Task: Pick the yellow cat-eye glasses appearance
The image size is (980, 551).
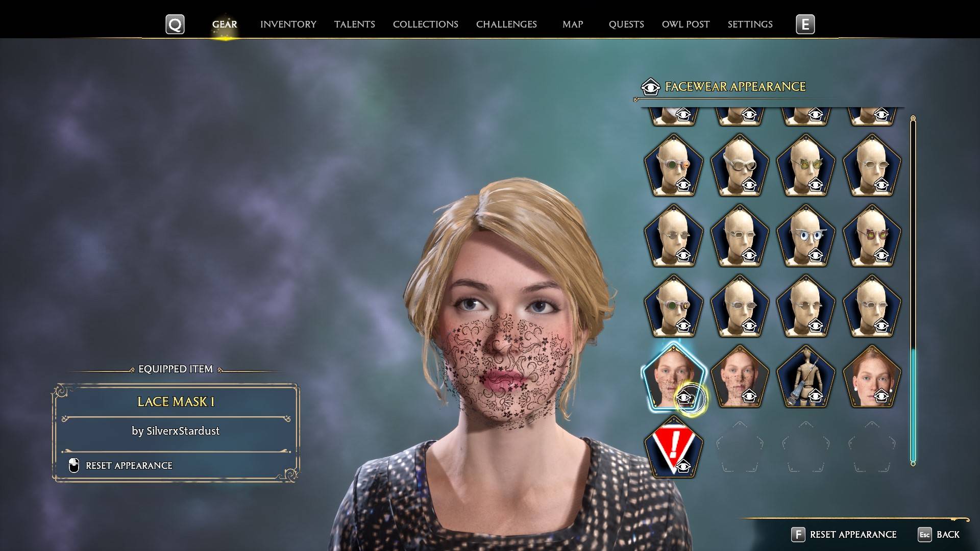Action: pyautogui.click(x=806, y=165)
